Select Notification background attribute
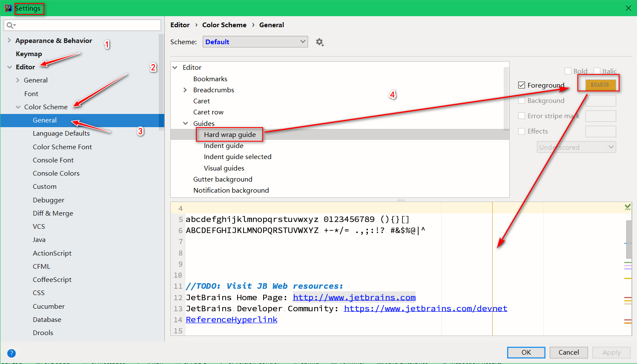 click(x=231, y=190)
